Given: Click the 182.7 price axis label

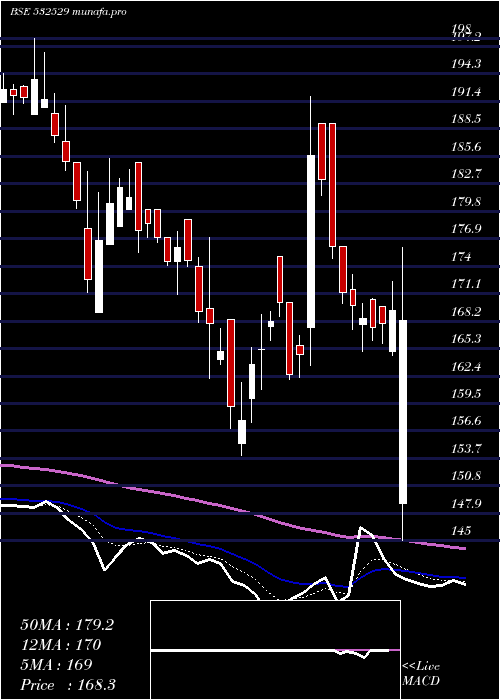Looking at the screenshot, I should click(x=466, y=174).
